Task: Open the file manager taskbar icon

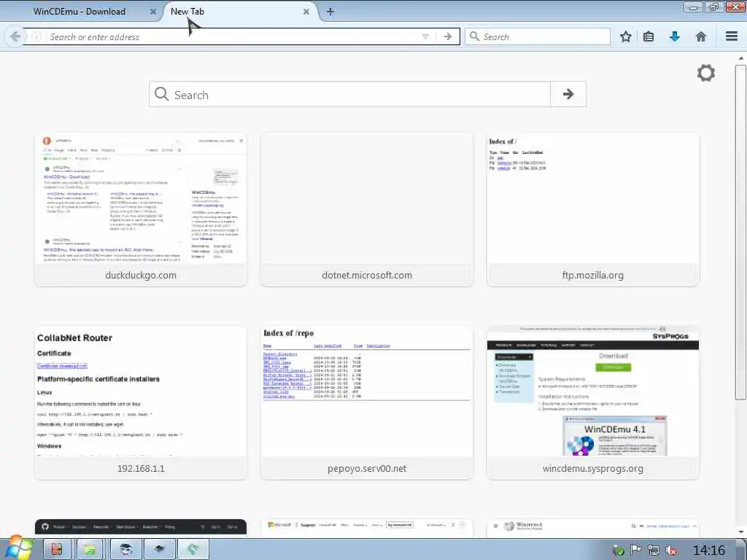Action: 90,549
